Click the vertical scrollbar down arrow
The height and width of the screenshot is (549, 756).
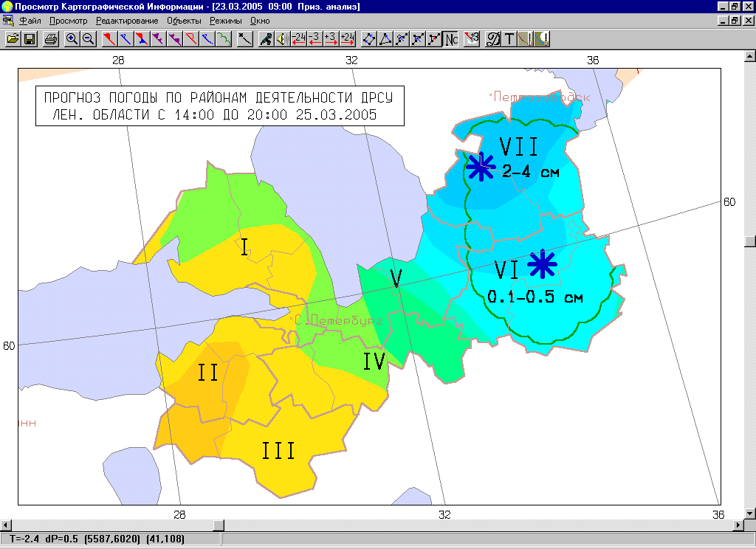(750, 514)
